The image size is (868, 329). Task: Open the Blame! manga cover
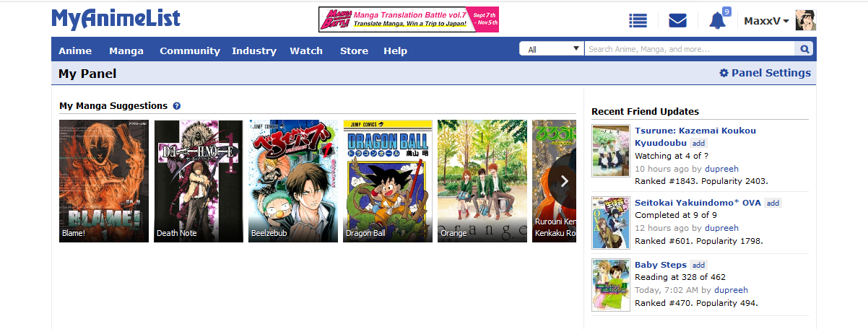pos(104,181)
